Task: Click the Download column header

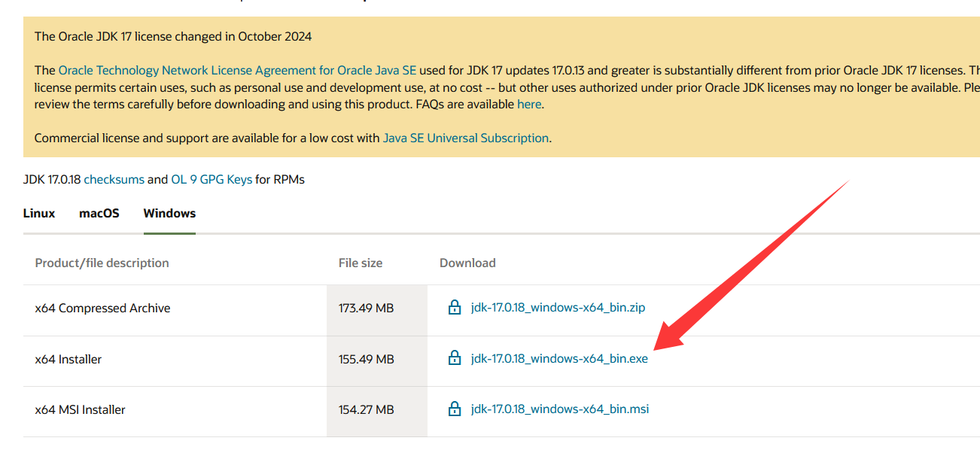Action: [x=467, y=263]
